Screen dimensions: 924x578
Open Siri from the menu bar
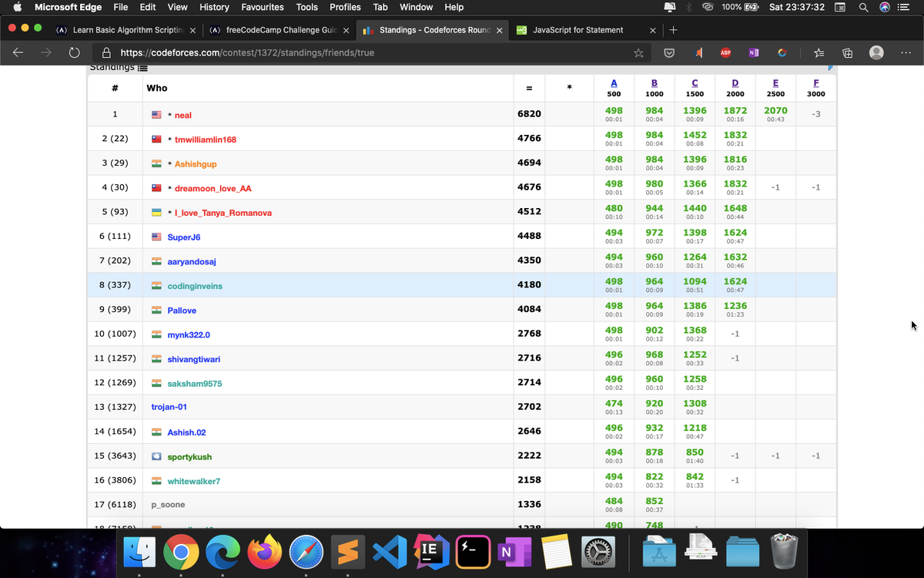885,7
